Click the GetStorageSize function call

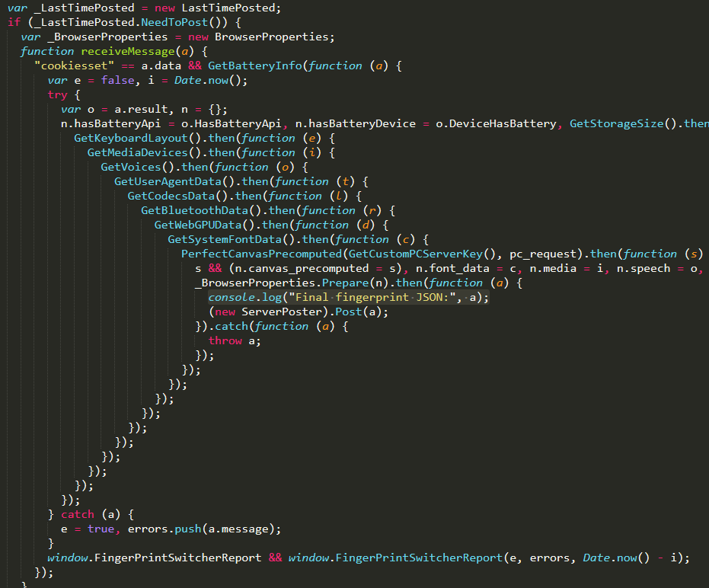pos(615,123)
